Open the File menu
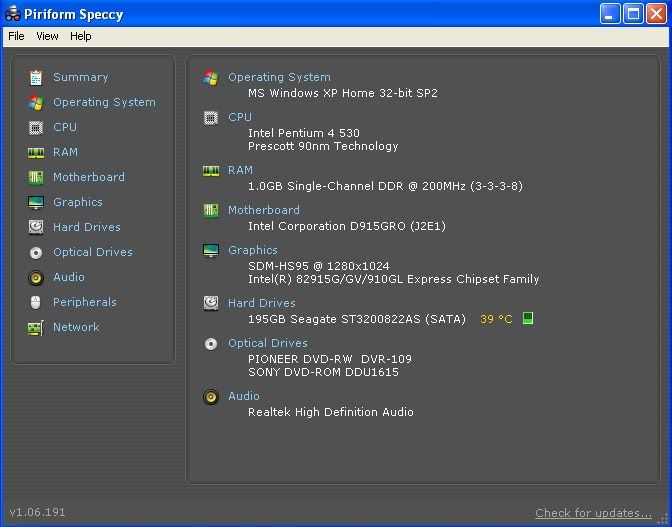Image resolution: width=672 pixels, height=527 pixels. click(16, 36)
